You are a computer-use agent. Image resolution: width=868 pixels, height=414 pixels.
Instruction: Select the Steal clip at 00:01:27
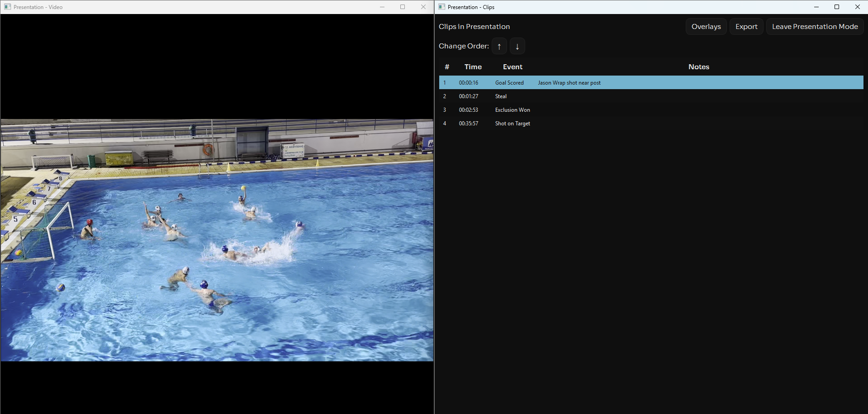coord(501,96)
